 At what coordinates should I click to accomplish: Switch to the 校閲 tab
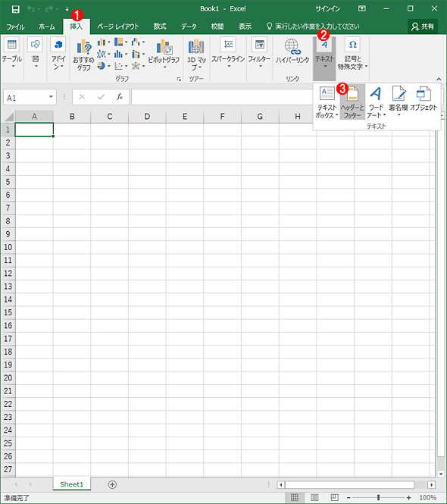pyautogui.click(x=217, y=27)
